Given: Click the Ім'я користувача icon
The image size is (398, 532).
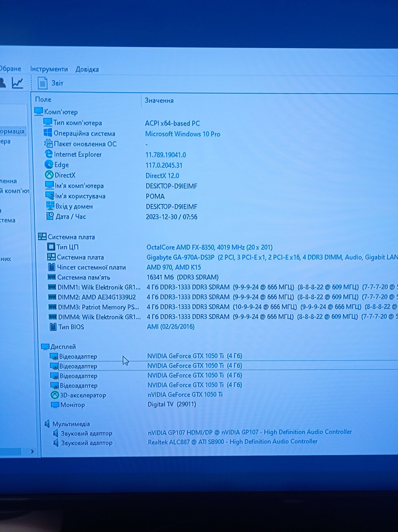Looking at the screenshot, I should pyautogui.click(x=50, y=196).
